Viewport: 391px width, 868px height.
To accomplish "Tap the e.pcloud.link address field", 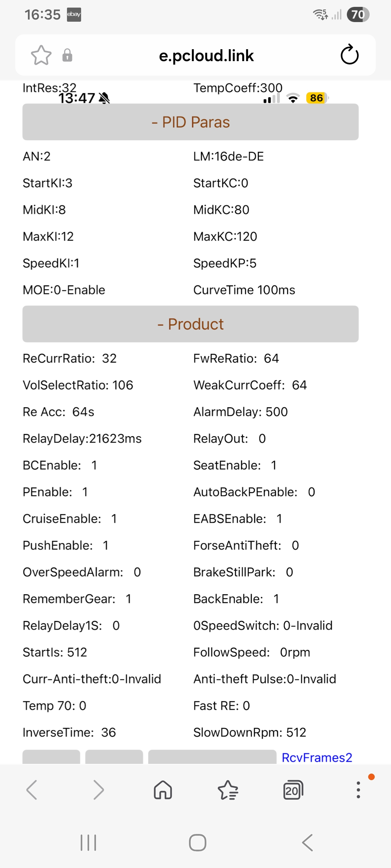I will (206, 55).
